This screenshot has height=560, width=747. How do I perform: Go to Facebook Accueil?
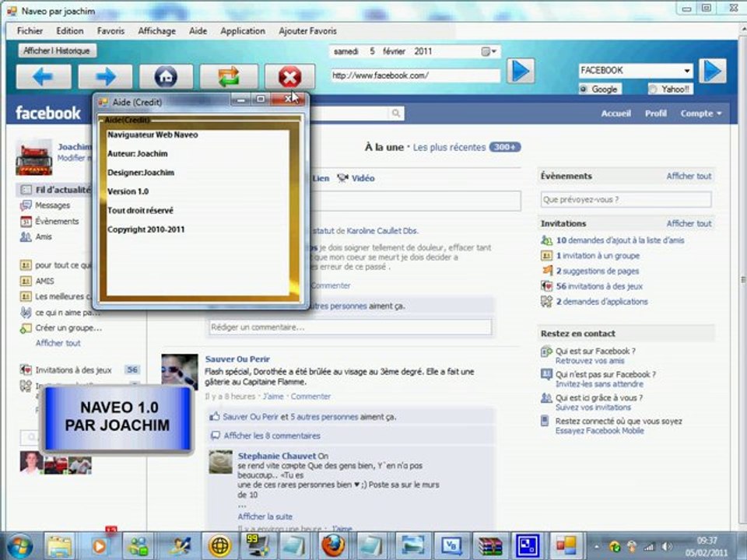(x=615, y=114)
